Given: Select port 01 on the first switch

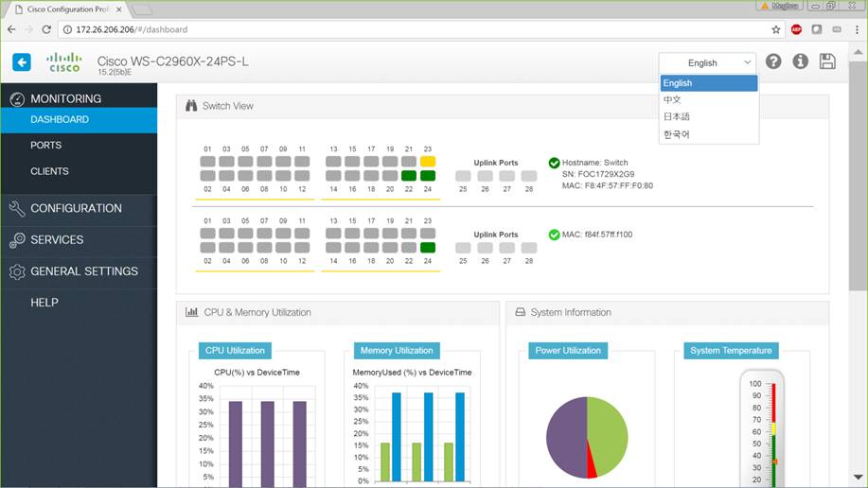Looking at the screenshot, I should pos(207,162).
